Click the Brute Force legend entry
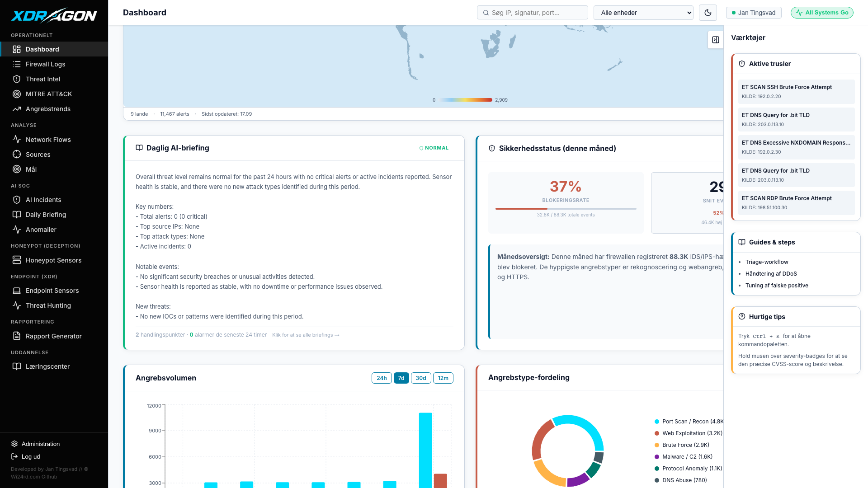 682,445
